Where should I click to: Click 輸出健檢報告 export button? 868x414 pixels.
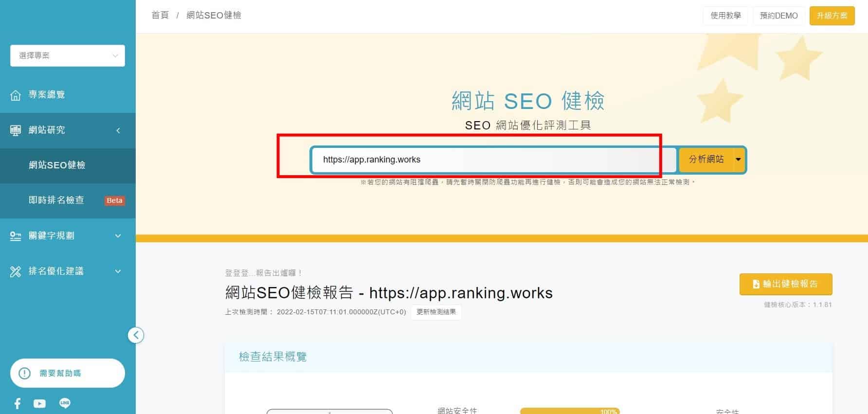coord(785,284)
